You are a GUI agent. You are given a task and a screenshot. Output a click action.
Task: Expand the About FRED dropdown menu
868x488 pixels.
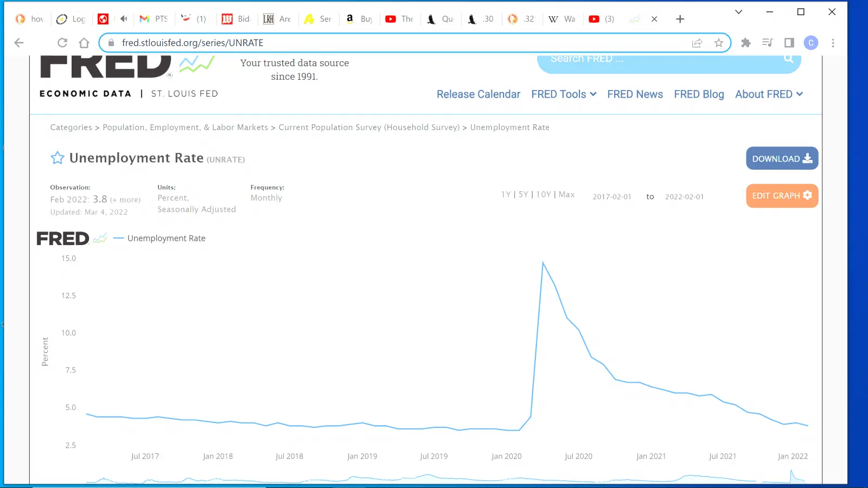[769, 94]
